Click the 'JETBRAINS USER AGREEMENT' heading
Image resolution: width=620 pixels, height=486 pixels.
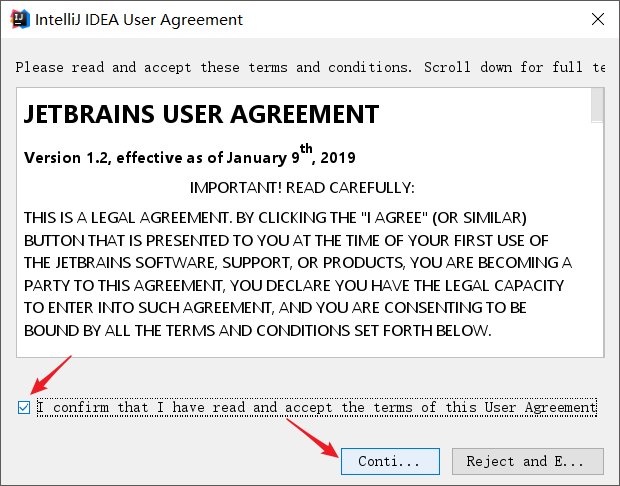click(201, 114)
